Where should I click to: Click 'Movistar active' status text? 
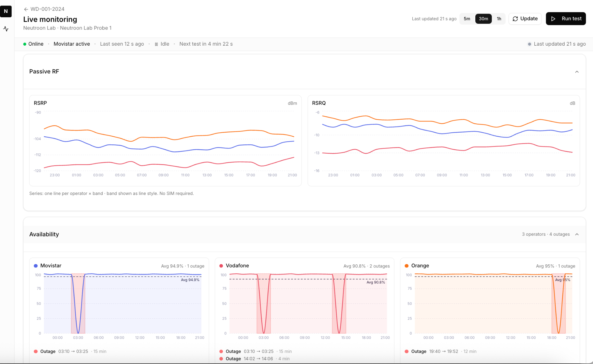(x=72, y=44)
